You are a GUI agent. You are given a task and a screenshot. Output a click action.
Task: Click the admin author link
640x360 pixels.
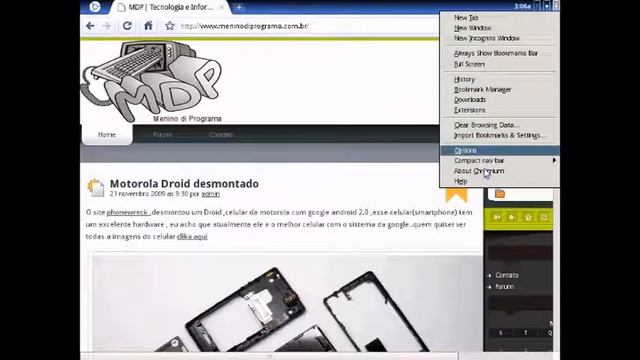(x=211, y=194)
